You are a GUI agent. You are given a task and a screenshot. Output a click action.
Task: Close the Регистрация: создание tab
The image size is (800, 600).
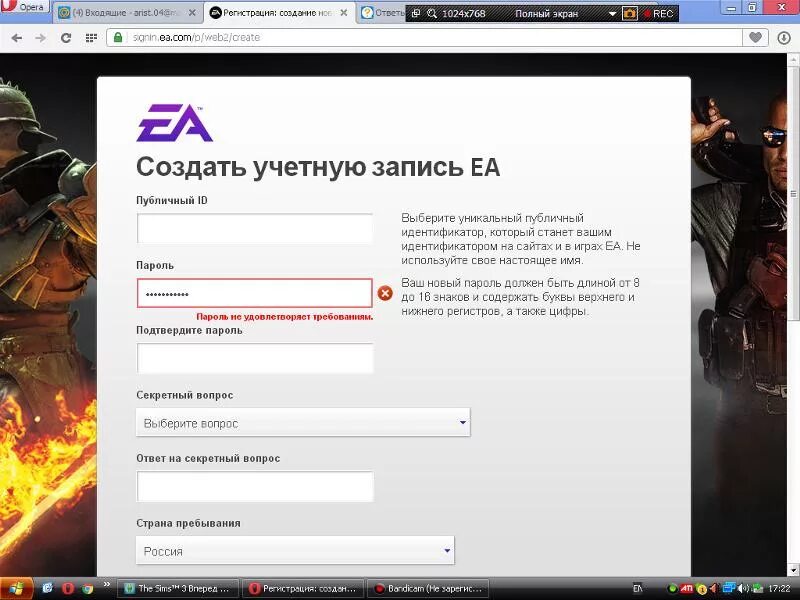344,13
